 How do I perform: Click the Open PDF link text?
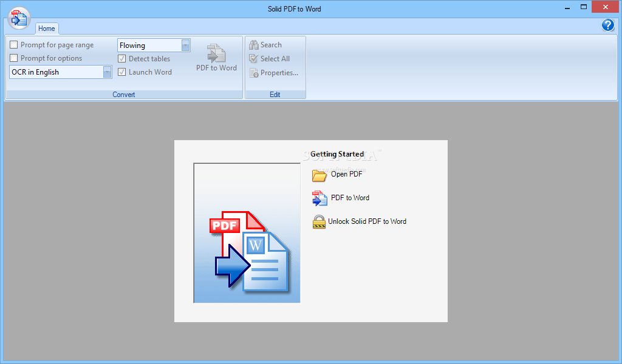346,174
